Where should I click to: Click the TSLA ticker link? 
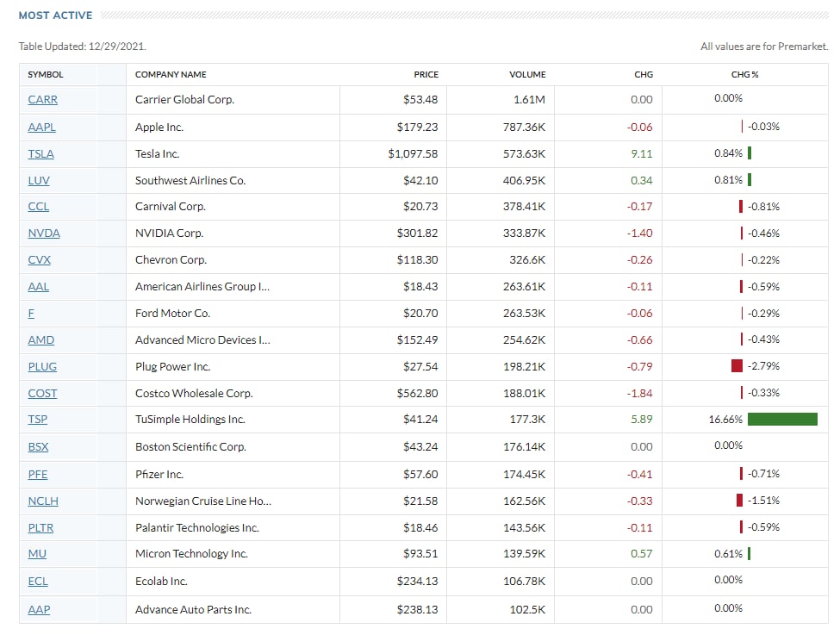(40, 153)
